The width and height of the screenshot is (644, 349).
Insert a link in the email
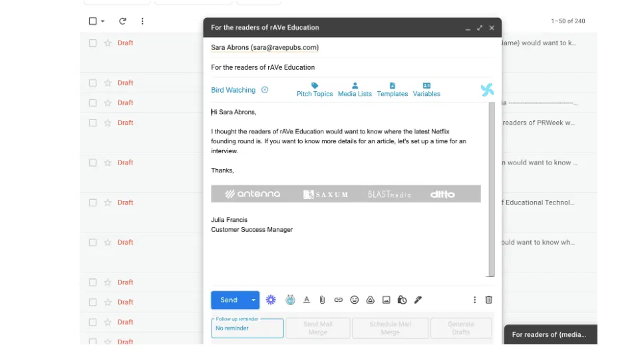338,300
